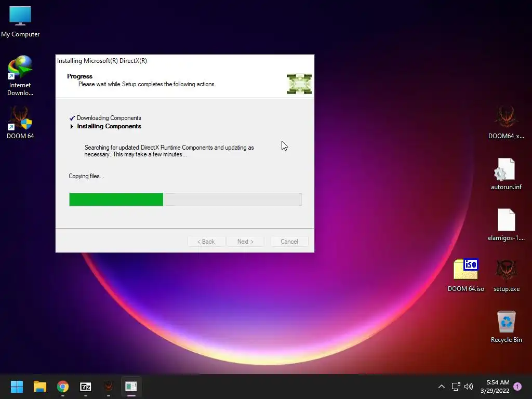The image size is (532, 399).
Task: Switch to 7-Zip taskbar app
Action: [x=86, y=387]
